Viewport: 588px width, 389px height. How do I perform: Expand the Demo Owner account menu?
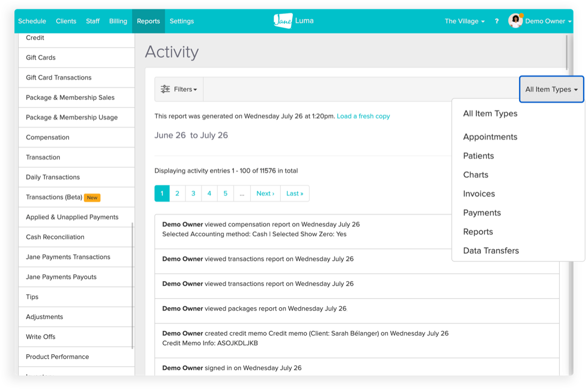tap(548, 21)
